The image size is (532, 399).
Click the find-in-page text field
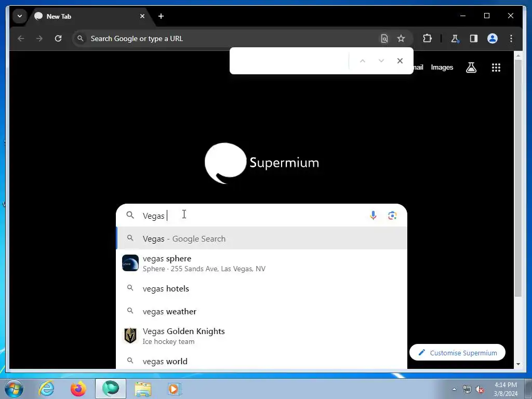tap(290, 61)
